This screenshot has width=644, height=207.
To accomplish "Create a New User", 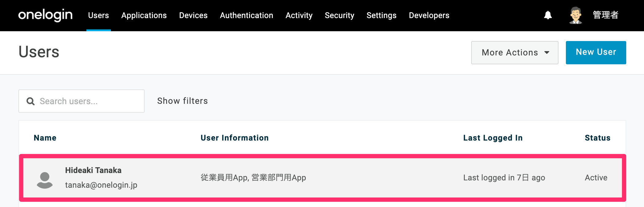I will [x=596, y=53].
